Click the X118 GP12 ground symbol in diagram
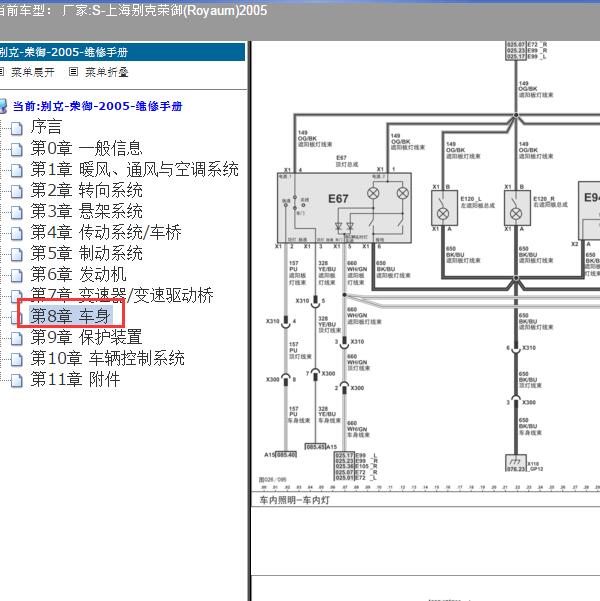This screenshot has width=600, height=601. tap(516, 463)
